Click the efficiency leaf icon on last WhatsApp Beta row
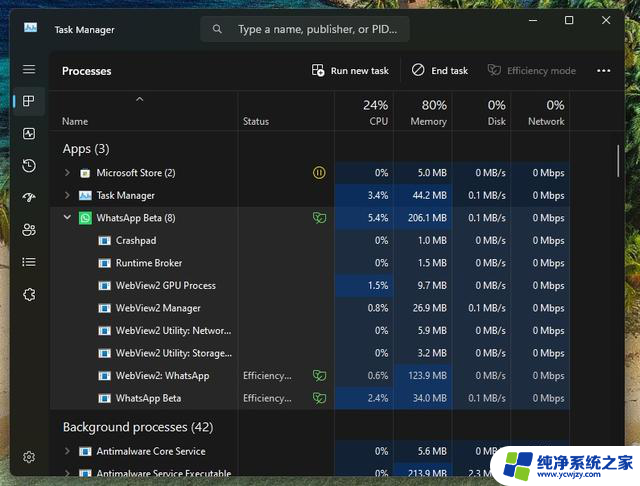The width and height of the screenshot is (640, 486). click(x=319, y=398)
